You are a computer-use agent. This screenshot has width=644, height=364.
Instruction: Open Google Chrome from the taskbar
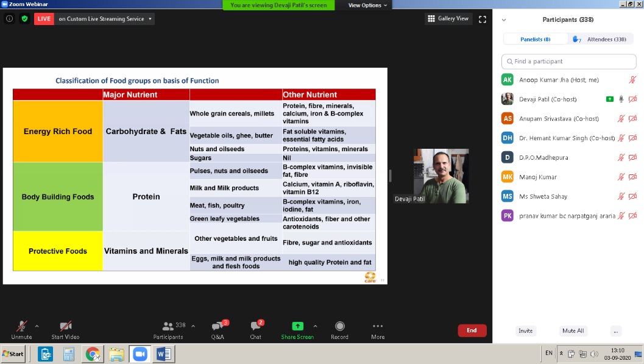(x=93, y=354)
